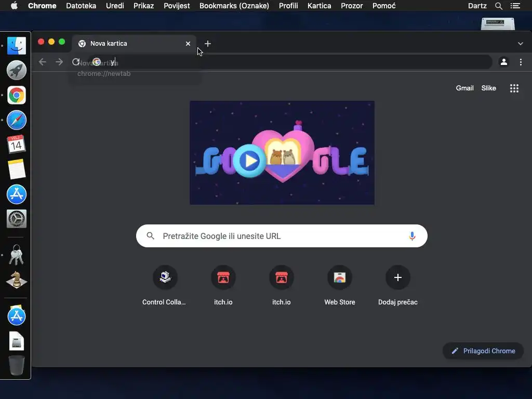
Task: Start voice search with microphone icon
Action: pos(412,236)
